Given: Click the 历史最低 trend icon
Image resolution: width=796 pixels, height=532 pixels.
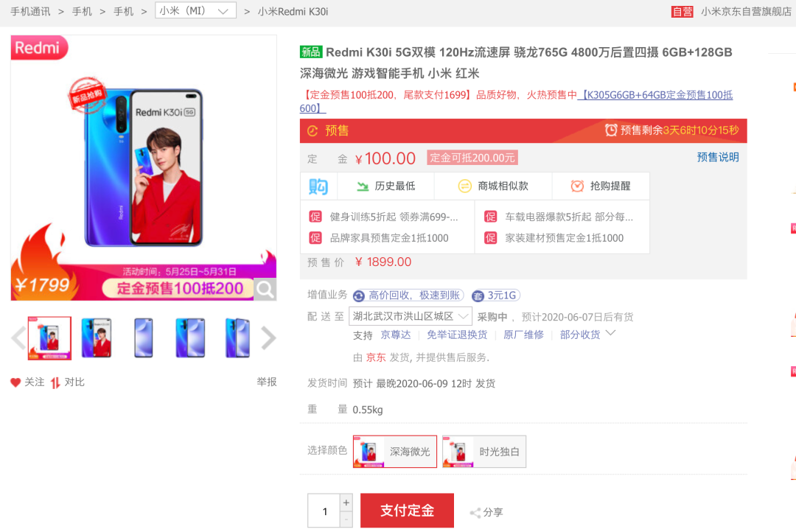Looking at the screenshot, I should click(363, 186).
